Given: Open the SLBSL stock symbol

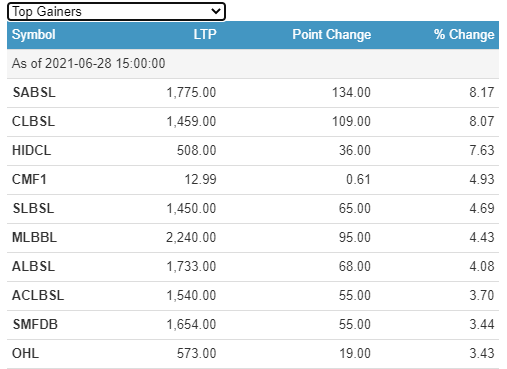Looking at the screenshot, I should tap(33, 208).
